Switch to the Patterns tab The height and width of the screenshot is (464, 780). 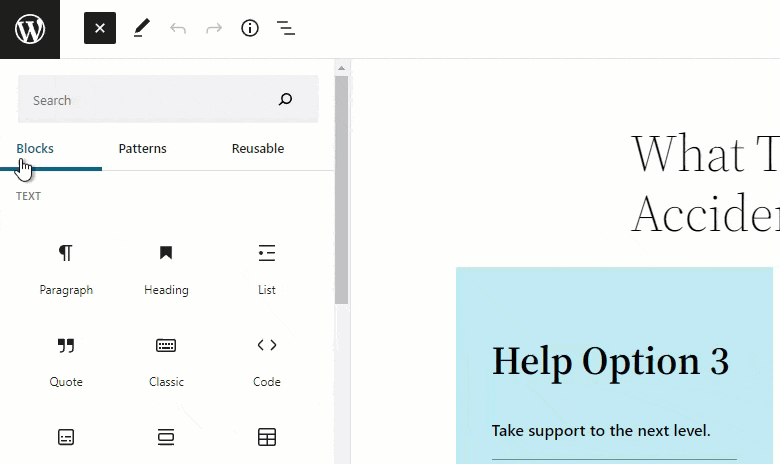[142, 149]
